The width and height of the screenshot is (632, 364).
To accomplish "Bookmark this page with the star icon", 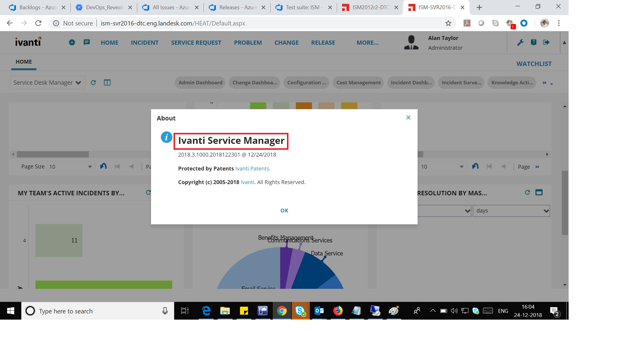I will (x=448, y=23).
